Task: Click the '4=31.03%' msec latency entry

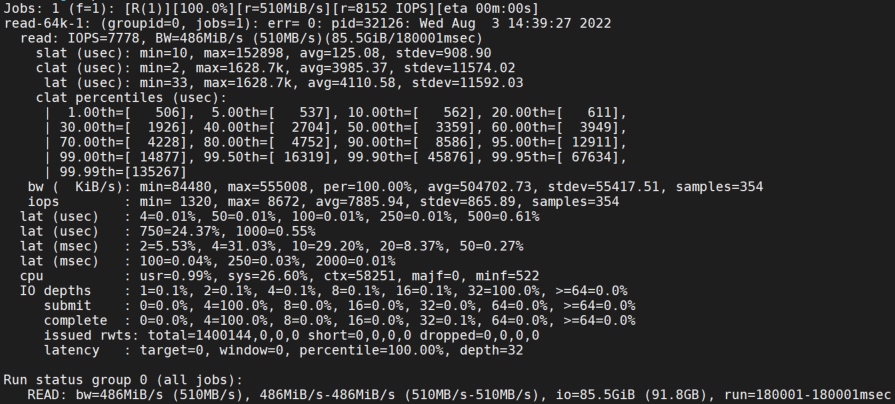Action: coord(217,247)
